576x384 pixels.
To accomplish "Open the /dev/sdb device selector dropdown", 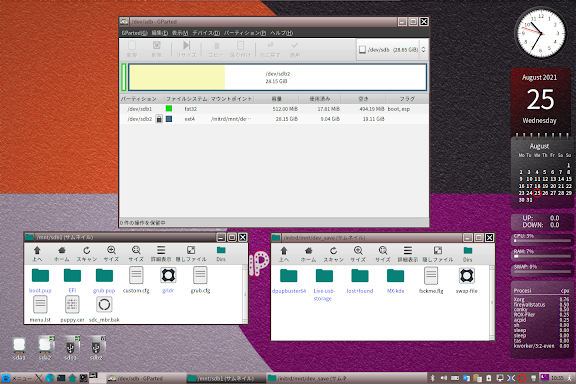I will point(392,49).
